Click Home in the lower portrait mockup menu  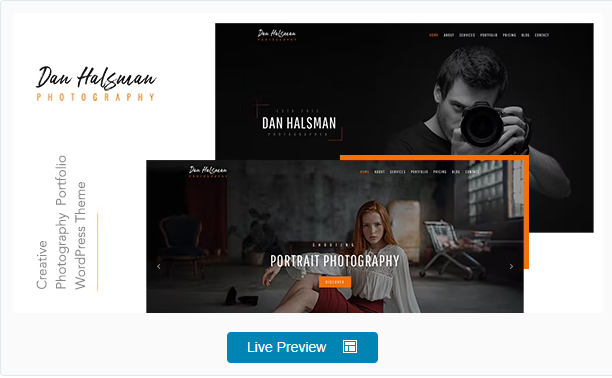[365, 172]
